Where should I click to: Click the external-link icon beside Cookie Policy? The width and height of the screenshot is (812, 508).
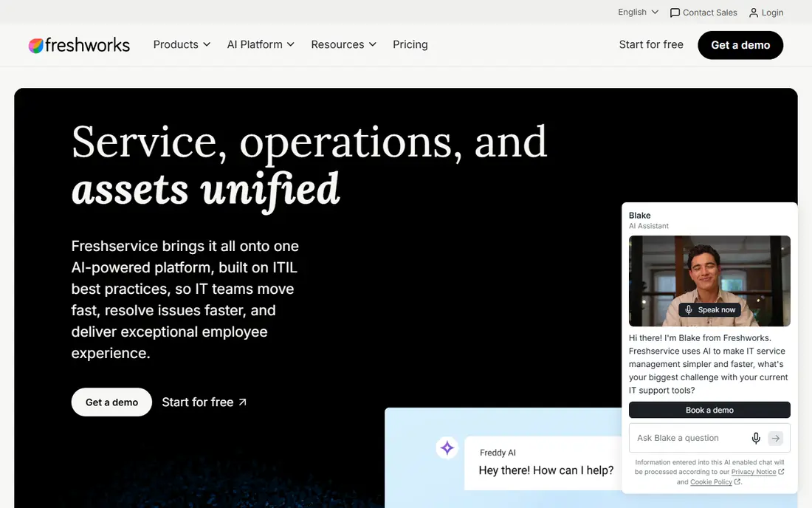pyautogui.click(x=737, y=481)
